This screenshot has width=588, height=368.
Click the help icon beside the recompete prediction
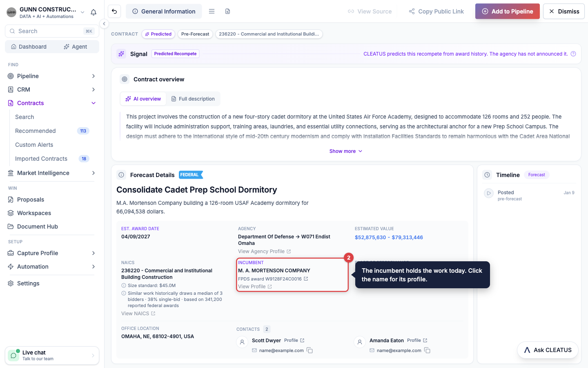tap(573, 54)
